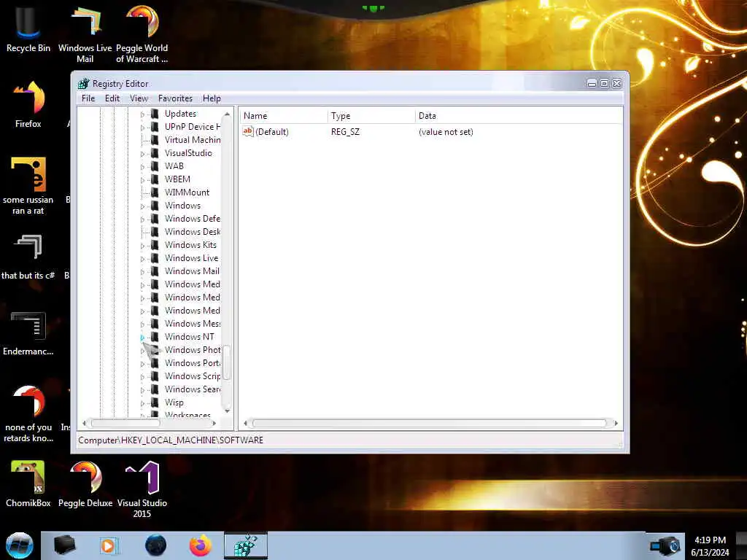The image size is (747, 560).
Task: Click the Registry Editor title bar icon
Action: 83,84
